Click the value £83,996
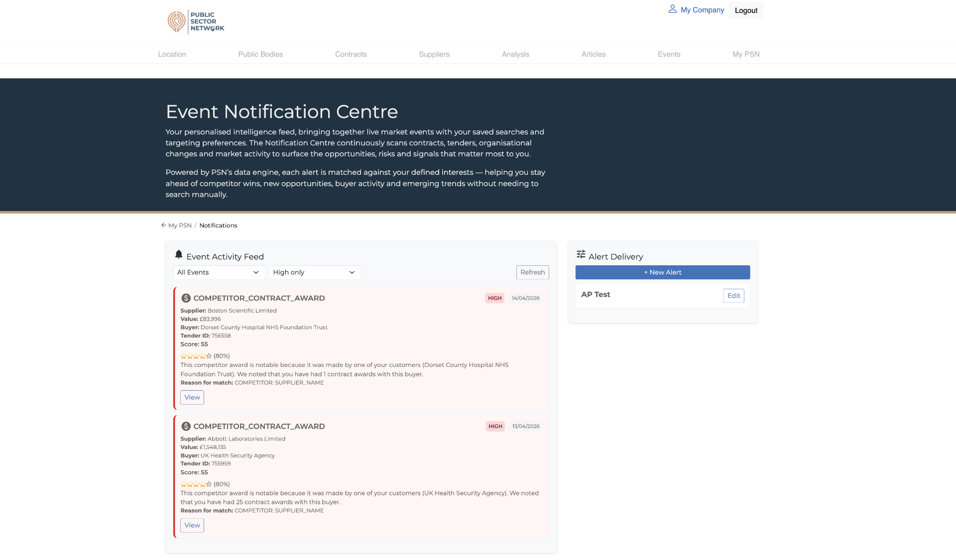This screenshot has width=956, height=560. (x=210, y=319)
